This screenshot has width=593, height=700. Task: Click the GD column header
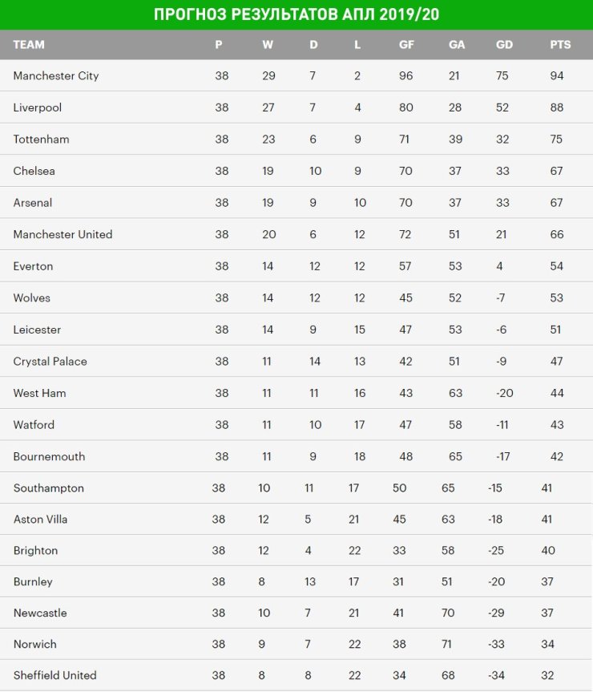tap(504, 45)
